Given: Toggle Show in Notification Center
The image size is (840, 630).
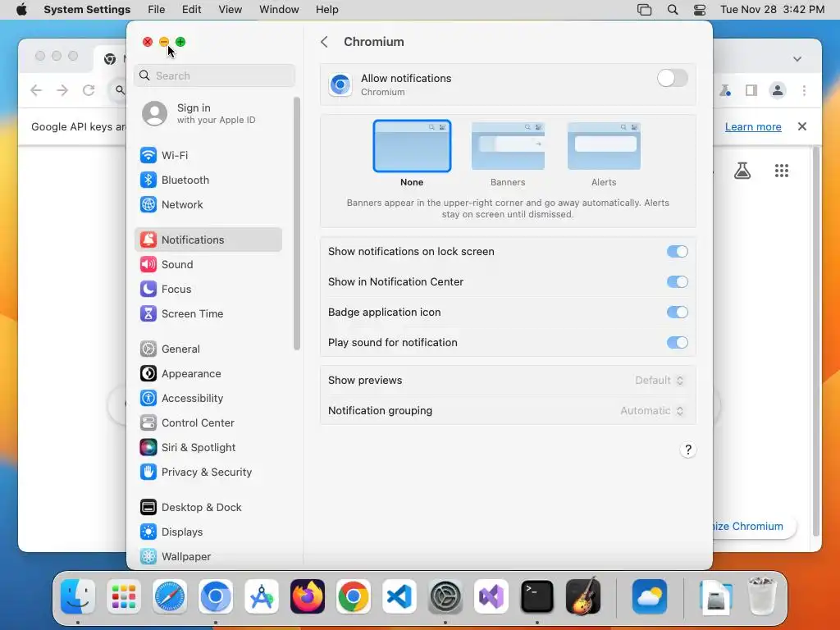Looking at the screenshot, I should (x=677, y=282).
